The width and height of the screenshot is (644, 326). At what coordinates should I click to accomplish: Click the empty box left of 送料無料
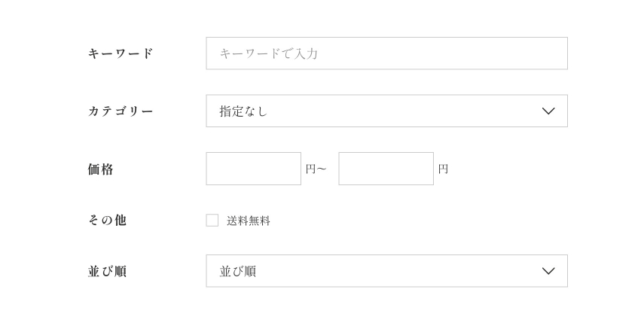tap(212, 221)
